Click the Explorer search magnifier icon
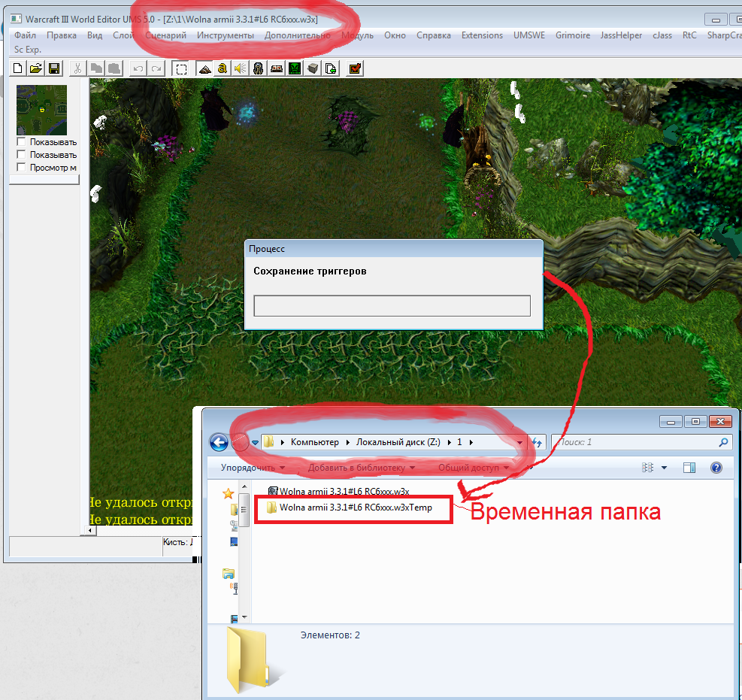 click(723, 443)
